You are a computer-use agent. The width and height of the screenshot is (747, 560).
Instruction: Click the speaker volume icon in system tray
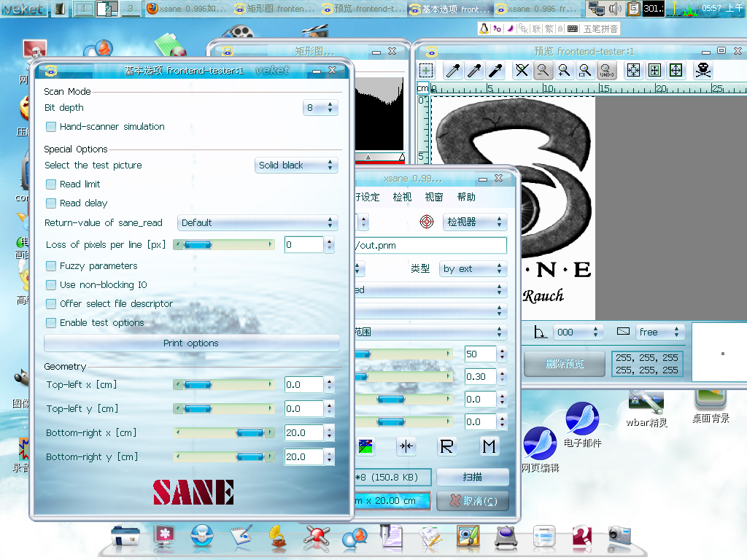pyautogui.click(x=615, y=9)
